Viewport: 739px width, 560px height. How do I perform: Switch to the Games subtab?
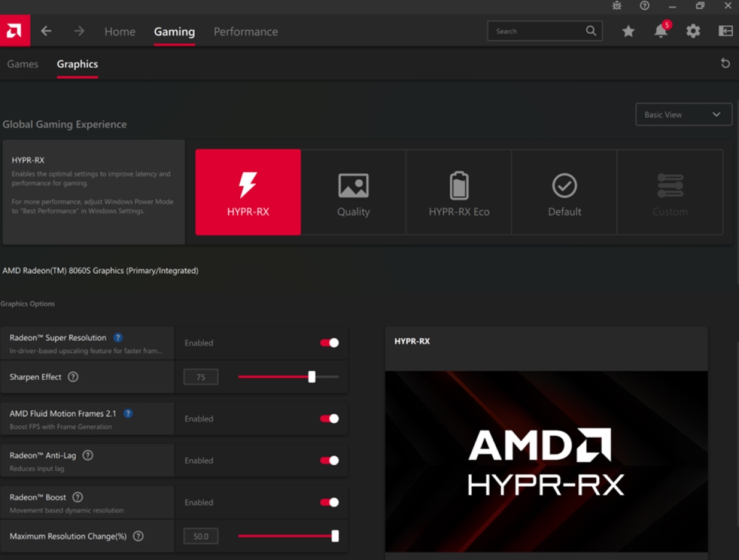[x=23, y=64]
